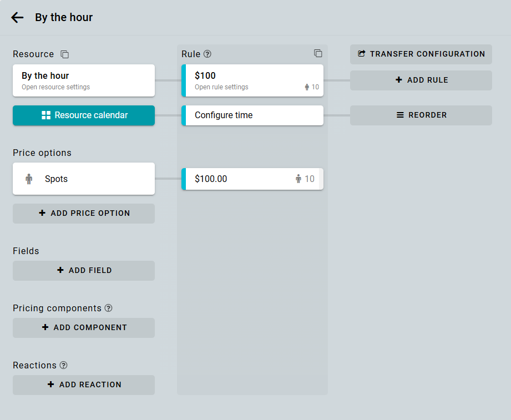Click the duplicate icon in Rule column header
The image size is (511, 420).
coord(318,53)
